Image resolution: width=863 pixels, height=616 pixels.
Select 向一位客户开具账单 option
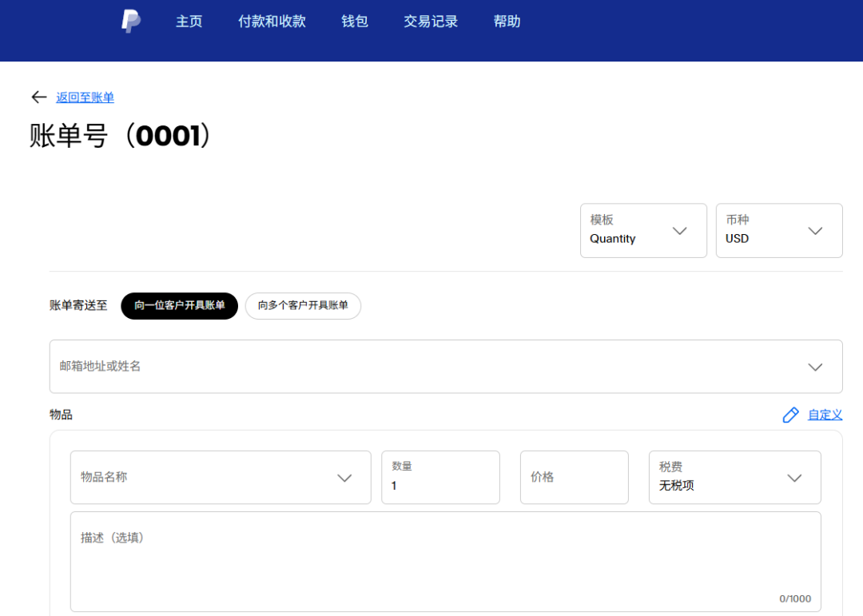(179, 306)
